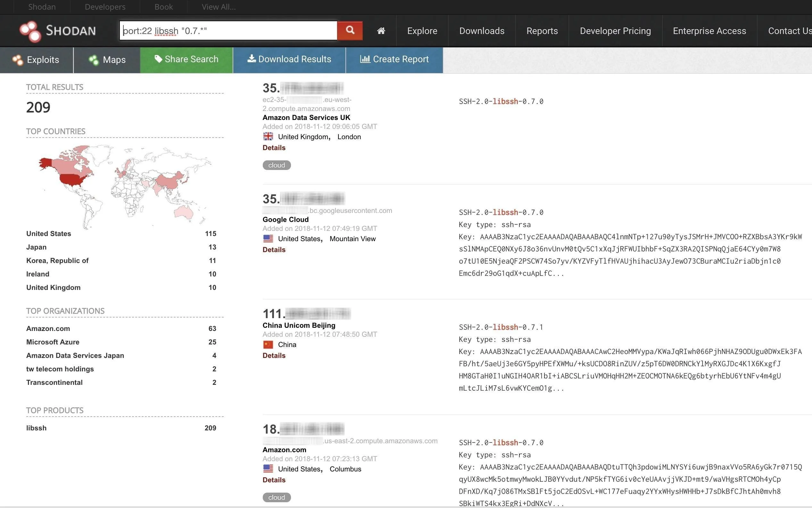This screenshot has width=812, height=508.
Task: Click the Create Report chart icon
Action: [365, 59]
